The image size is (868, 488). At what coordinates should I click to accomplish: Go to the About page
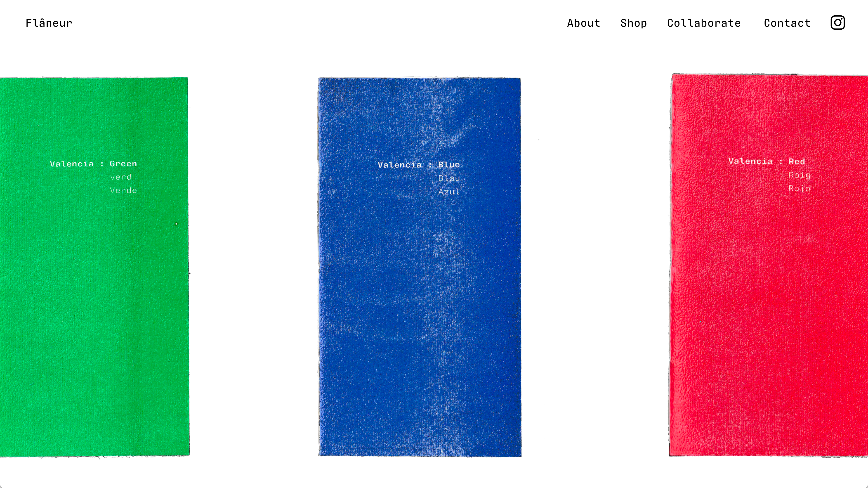(x=584, y=23)
